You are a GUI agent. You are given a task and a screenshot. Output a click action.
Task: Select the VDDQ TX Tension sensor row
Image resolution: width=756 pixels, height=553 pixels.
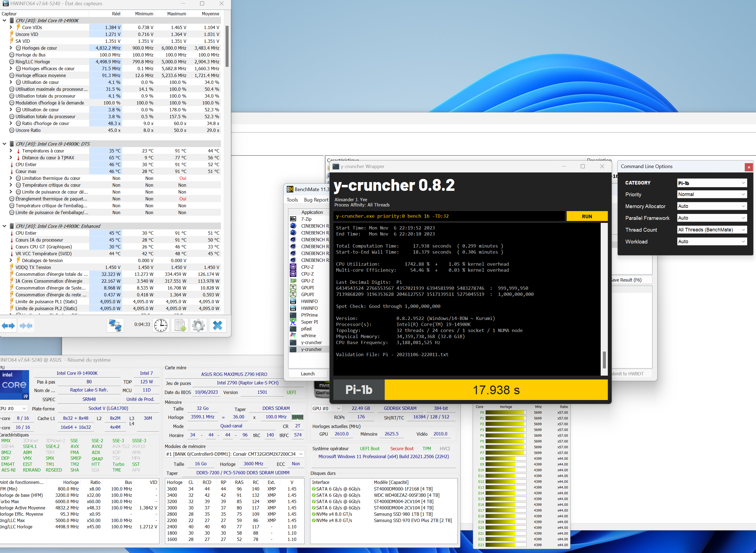click(x=111, y=267)
